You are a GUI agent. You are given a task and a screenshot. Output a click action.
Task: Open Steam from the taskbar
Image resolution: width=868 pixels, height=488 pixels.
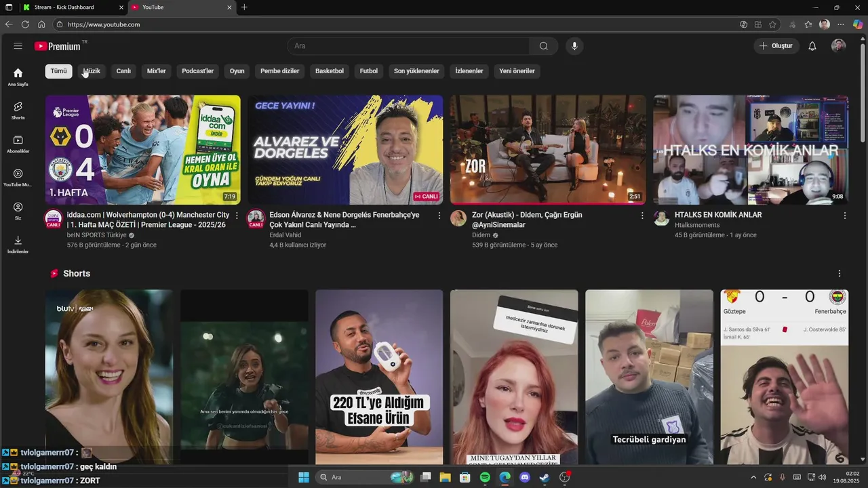point(545,477)
